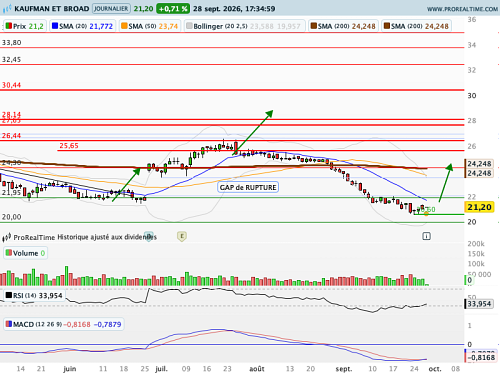Click the 26,44 red level label
Viewport: 500px width, 375px height.
pos(11,136)
